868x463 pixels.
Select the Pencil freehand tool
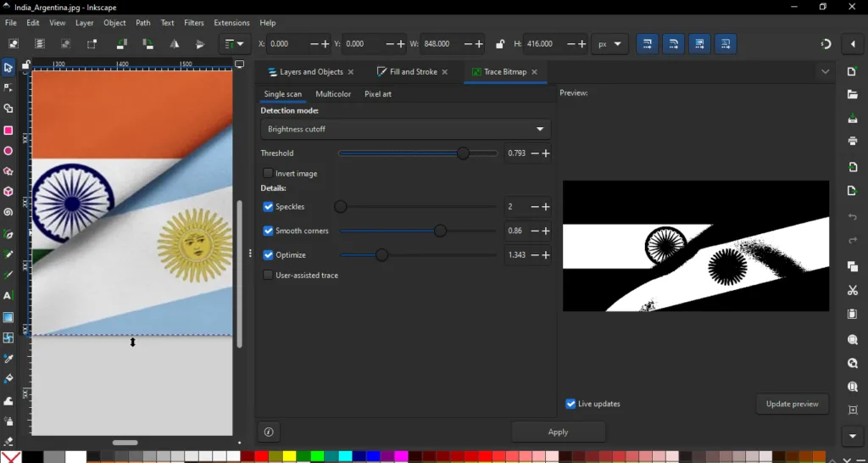(8, 254)
